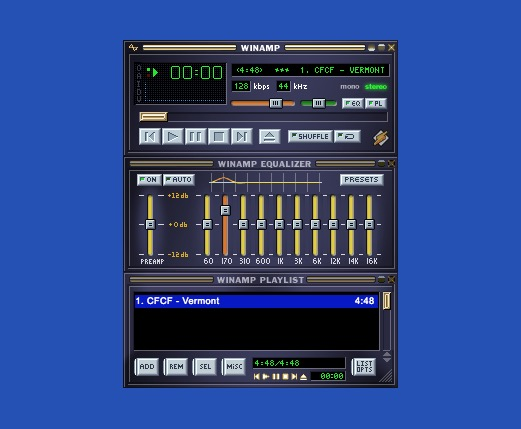Click playlist mini Pause button
This screenshot has width=521, height=429.
(x=276, y=377)
